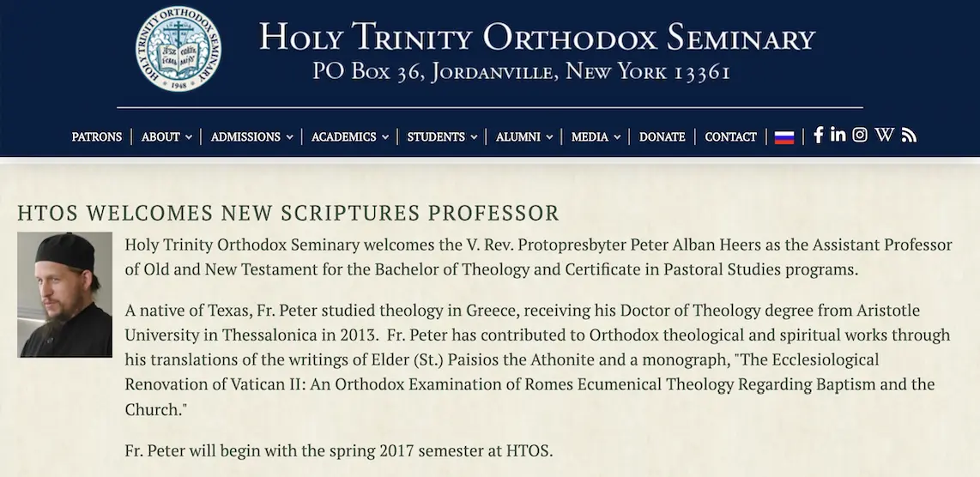This screenshot has width=980, height=477.
Task: Click the RSS feed icon
Action: pyautogui.click(x=909, y=136)
